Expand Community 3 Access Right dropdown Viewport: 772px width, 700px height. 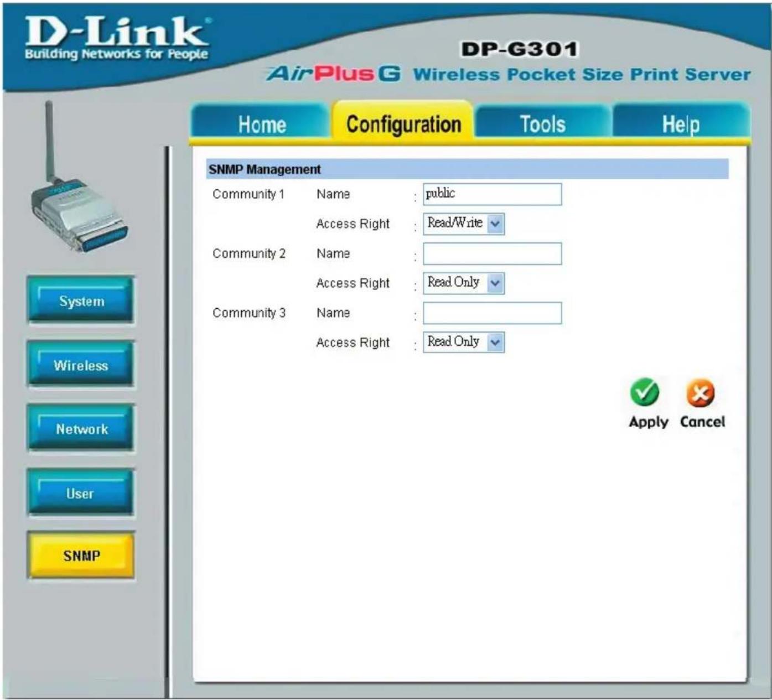tap(464, 342)
